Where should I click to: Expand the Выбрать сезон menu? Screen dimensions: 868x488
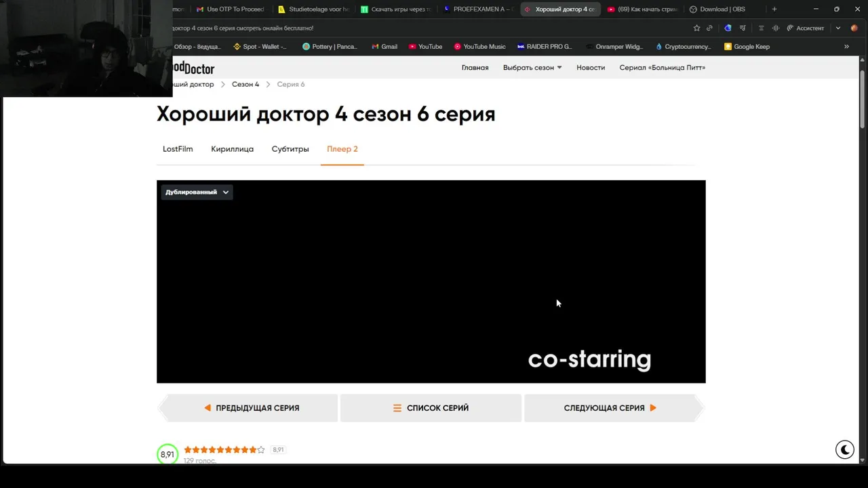point(532,68)
